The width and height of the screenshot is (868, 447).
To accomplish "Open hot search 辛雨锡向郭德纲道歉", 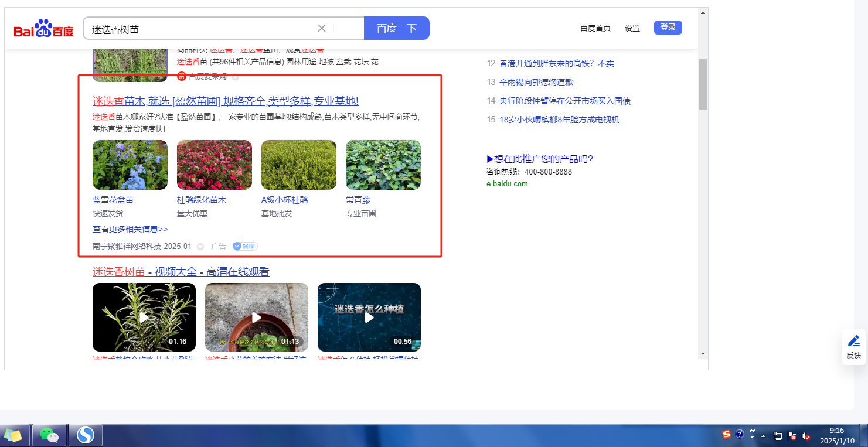I will 536,82.
